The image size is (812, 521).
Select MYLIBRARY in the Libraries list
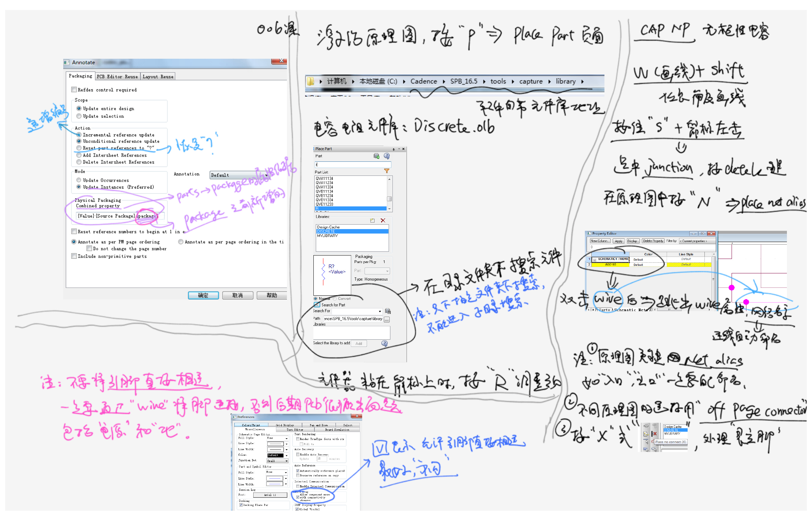click(352, 236)
